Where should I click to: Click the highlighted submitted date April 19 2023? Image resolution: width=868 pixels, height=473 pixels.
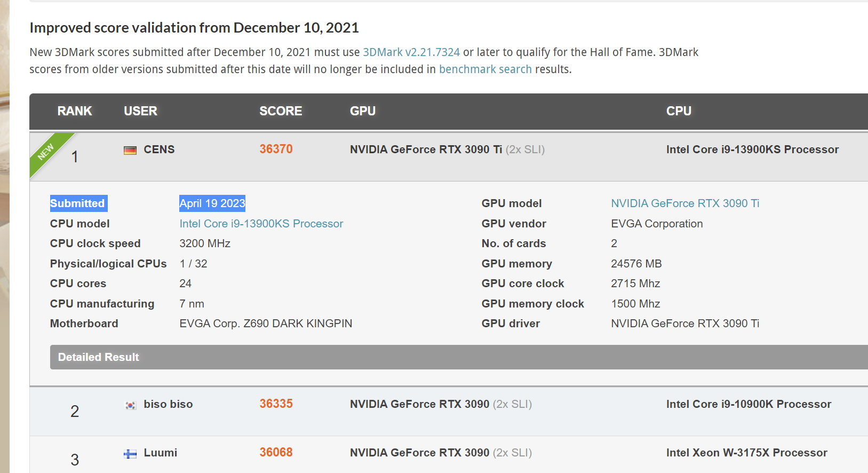[x=212, y=203]
